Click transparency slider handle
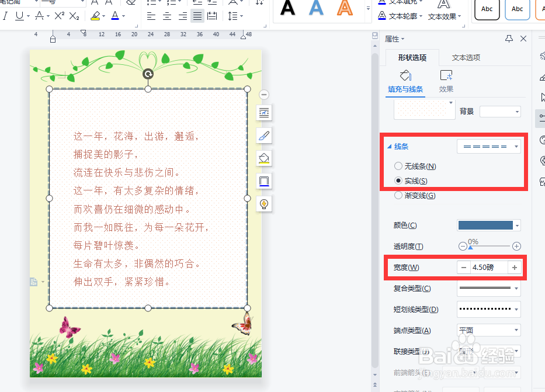The image size is (545, 392). pos(470,248)
